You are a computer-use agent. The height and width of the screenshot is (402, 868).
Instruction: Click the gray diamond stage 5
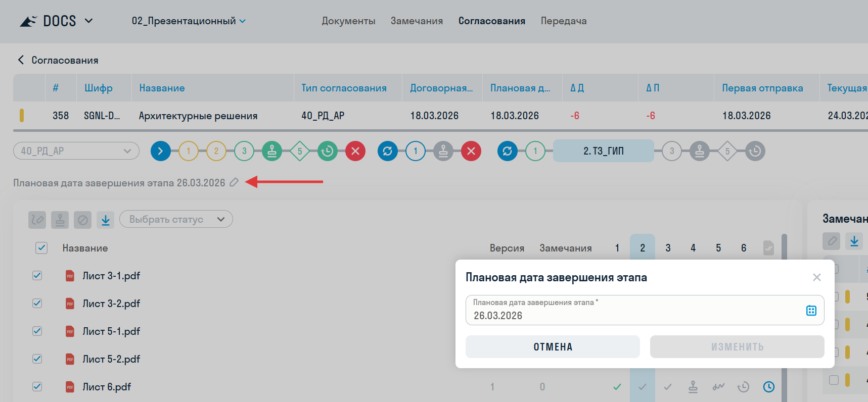tap(727, 151)
